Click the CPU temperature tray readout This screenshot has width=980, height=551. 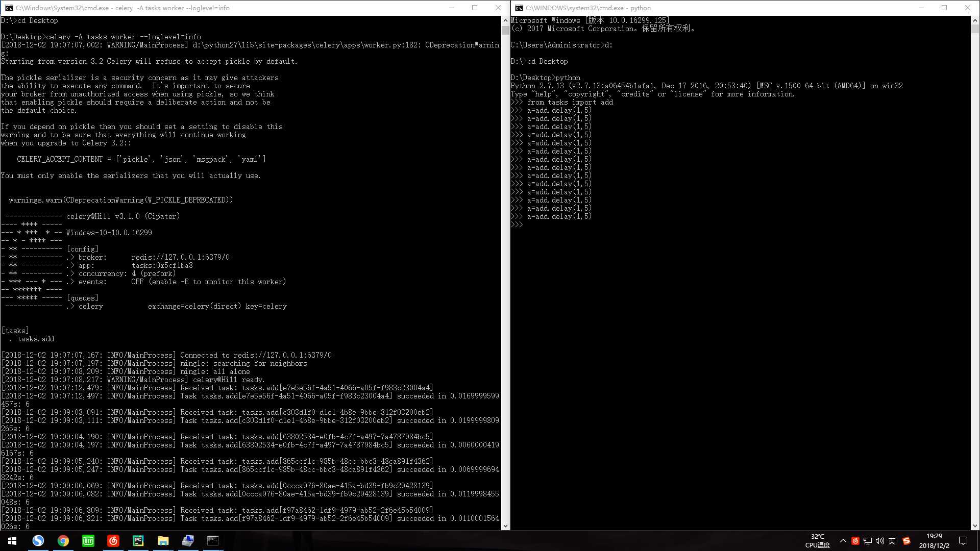[817, 541]
